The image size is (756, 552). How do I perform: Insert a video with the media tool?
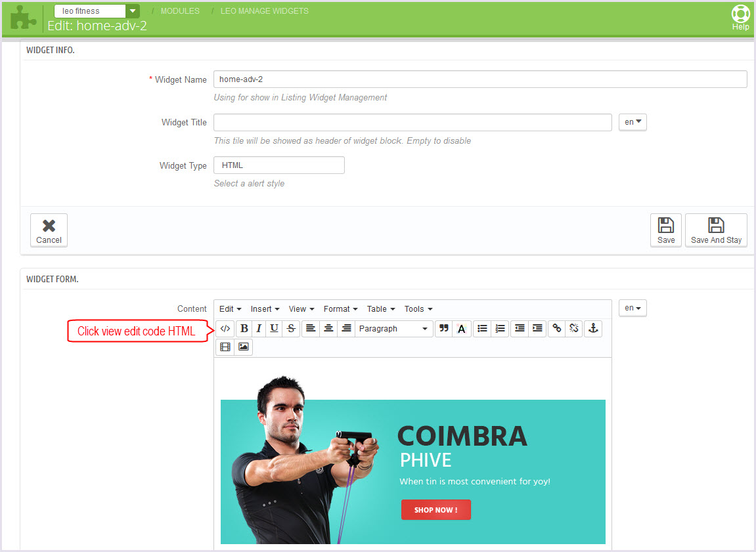point(225,347)
